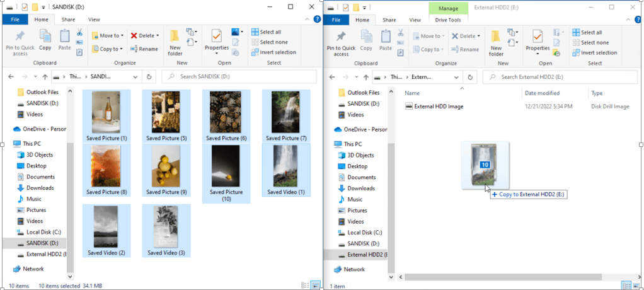
Task: Open View tab in External HDD2 window
Action: tap(415, 20)
